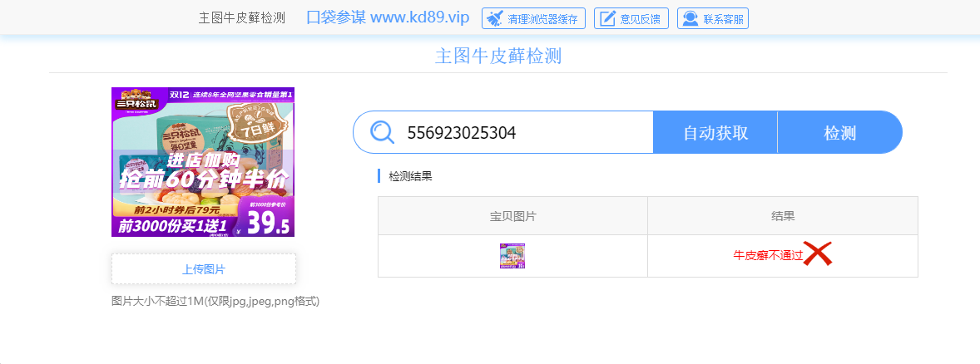Start detection with the 检测 button
This screenshot has height=364, width=980.
point(840,132)
